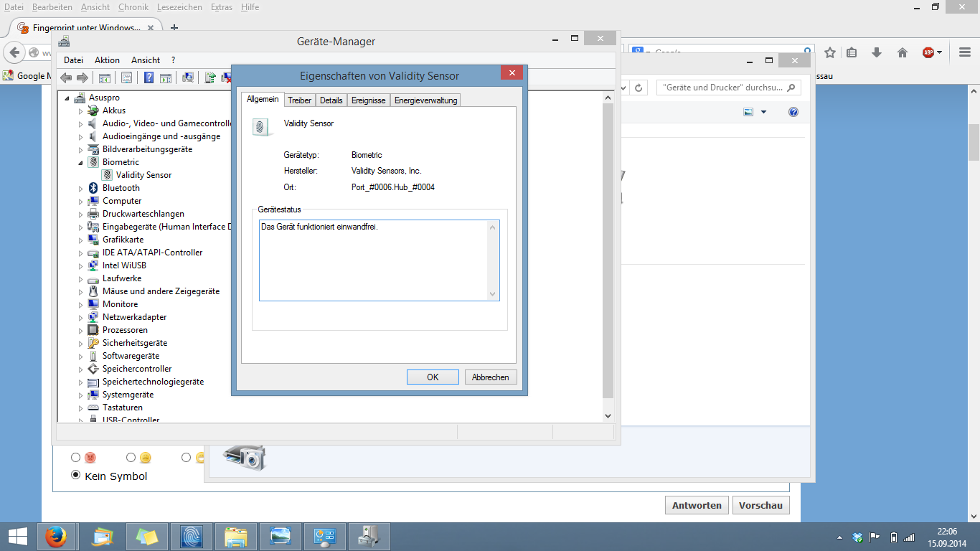Expand the Tastaturen tree node
Screen dimensions: 980x551
[81, 408]
